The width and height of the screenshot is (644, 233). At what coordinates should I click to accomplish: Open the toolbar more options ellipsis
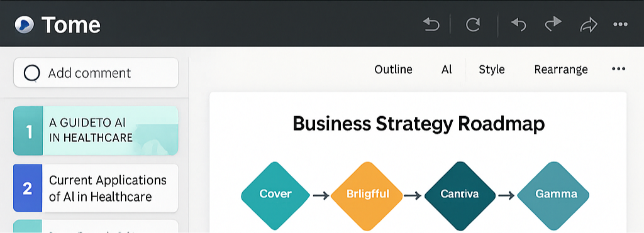click(619, 69)
